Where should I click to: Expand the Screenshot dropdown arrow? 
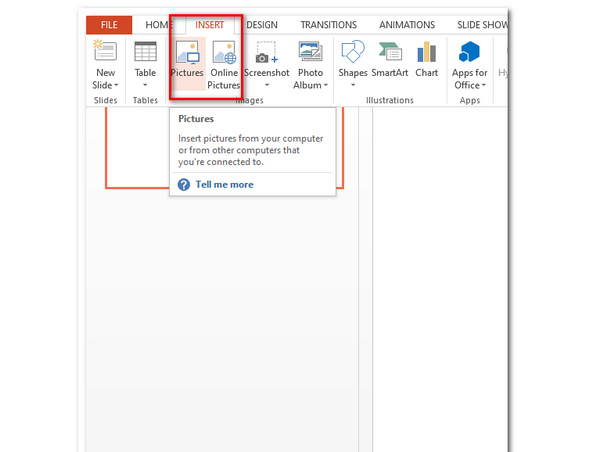click(x=267, y=85)
